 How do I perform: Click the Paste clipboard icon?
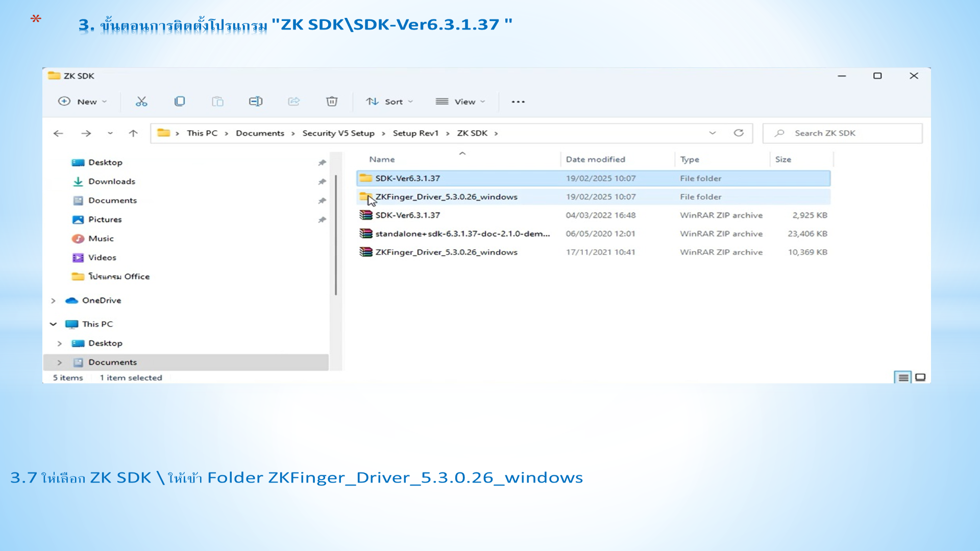218,102
